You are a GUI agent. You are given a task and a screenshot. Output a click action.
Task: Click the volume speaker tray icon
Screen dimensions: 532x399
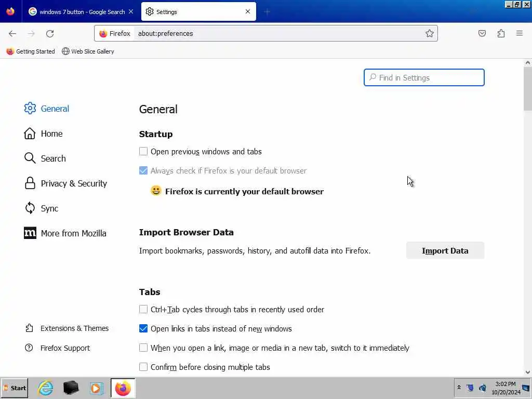[x=482, y=388]
